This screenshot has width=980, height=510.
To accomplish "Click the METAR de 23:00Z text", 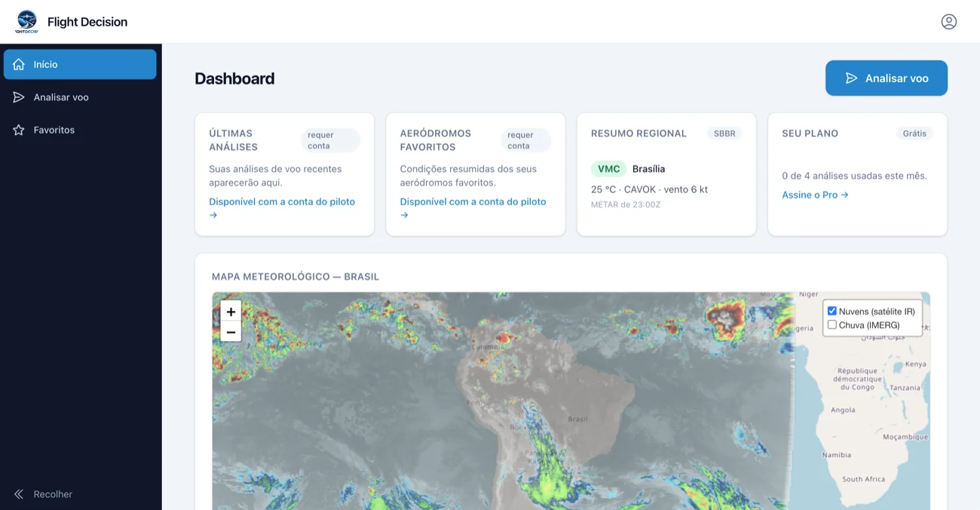I will click(626, 204).
